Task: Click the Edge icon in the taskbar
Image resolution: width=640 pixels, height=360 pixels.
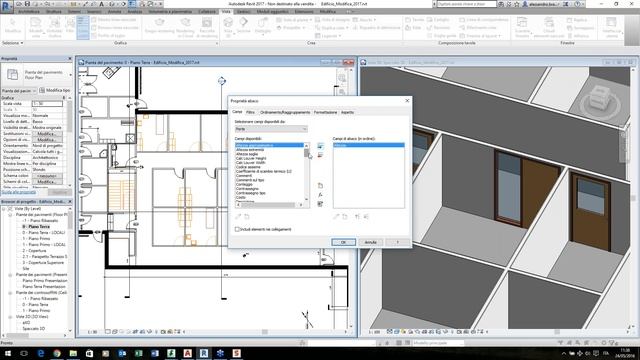Action: (40, 353)
